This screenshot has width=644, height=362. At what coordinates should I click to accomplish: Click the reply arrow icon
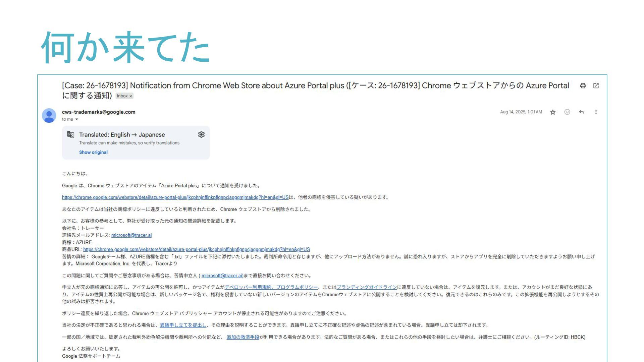point(582,112)
